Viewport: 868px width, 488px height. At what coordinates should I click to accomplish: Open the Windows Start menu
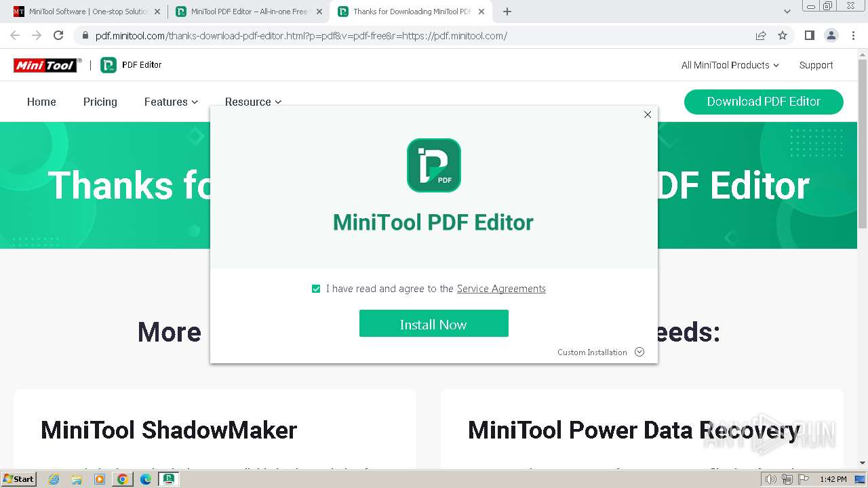pos(18,479)
